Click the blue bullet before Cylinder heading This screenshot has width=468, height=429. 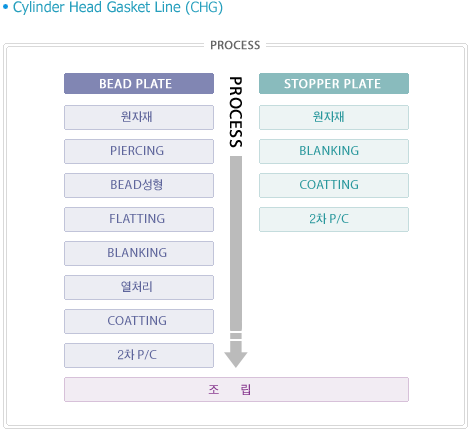[5, 7]
